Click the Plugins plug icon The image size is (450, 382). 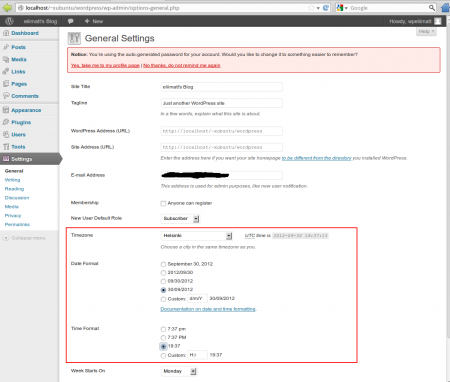(6, 122)
